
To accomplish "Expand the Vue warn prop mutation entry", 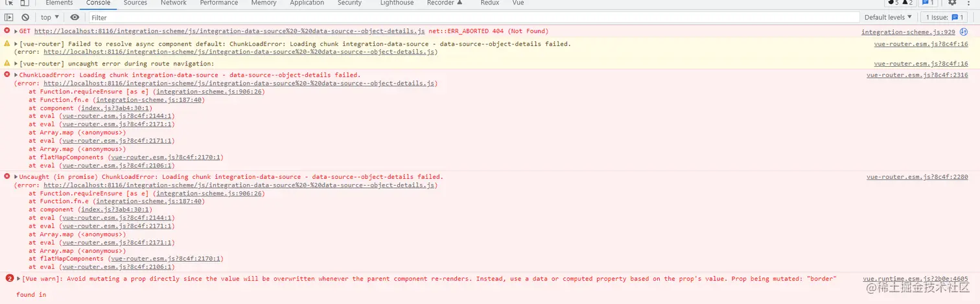I will click(19, 279).
